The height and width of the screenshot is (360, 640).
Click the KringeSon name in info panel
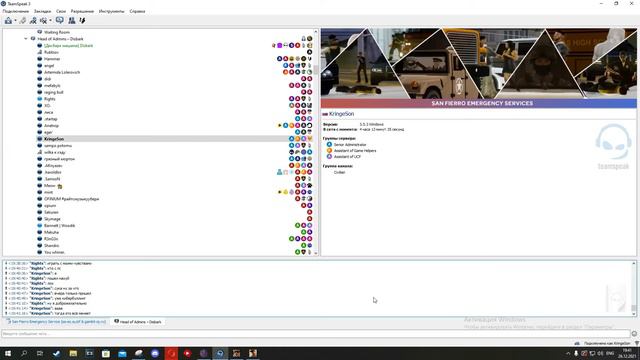tap(341, 114)
